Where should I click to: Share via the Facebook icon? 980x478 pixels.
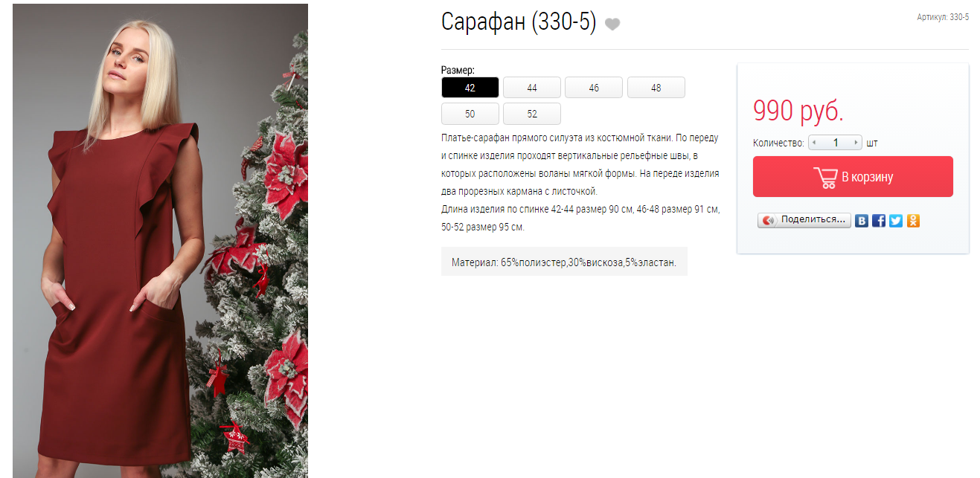(879, 220)
